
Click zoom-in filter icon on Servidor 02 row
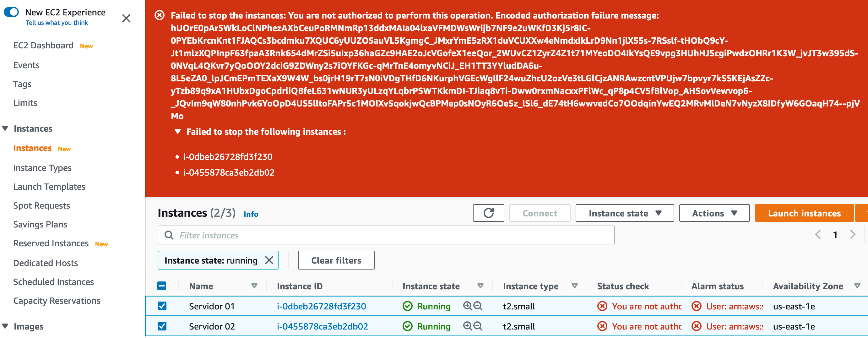[x=467, y=326]
